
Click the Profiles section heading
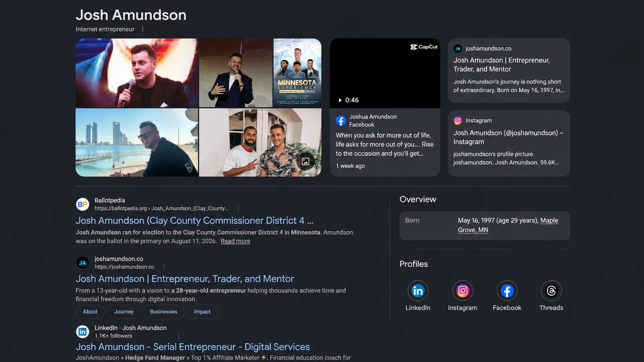pos(414,264)
